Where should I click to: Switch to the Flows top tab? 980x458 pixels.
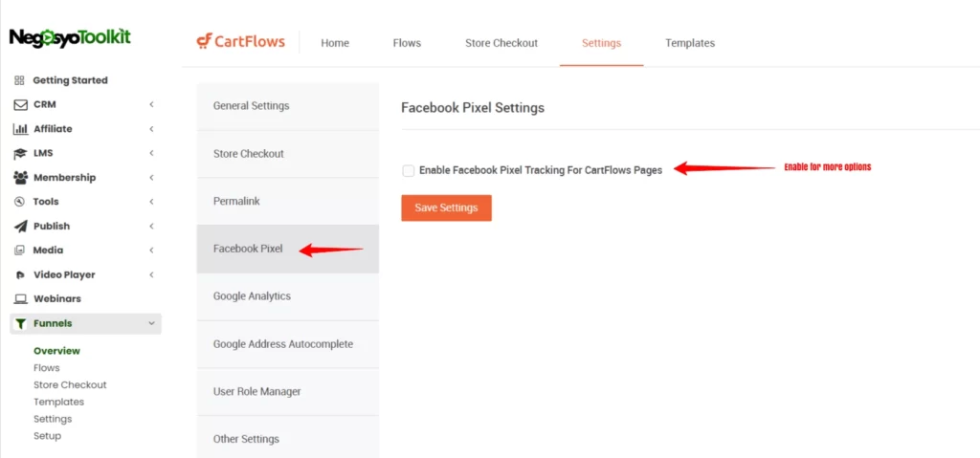(x=407, y=43)
